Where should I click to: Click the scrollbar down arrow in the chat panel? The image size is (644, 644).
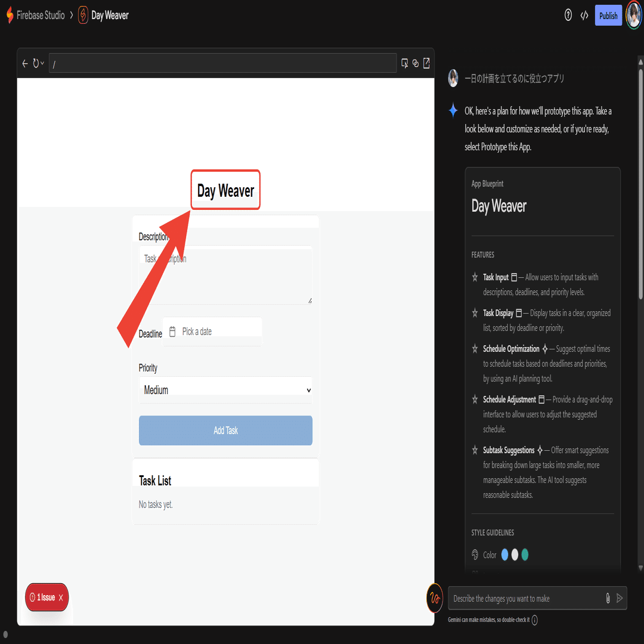(640, 568)
